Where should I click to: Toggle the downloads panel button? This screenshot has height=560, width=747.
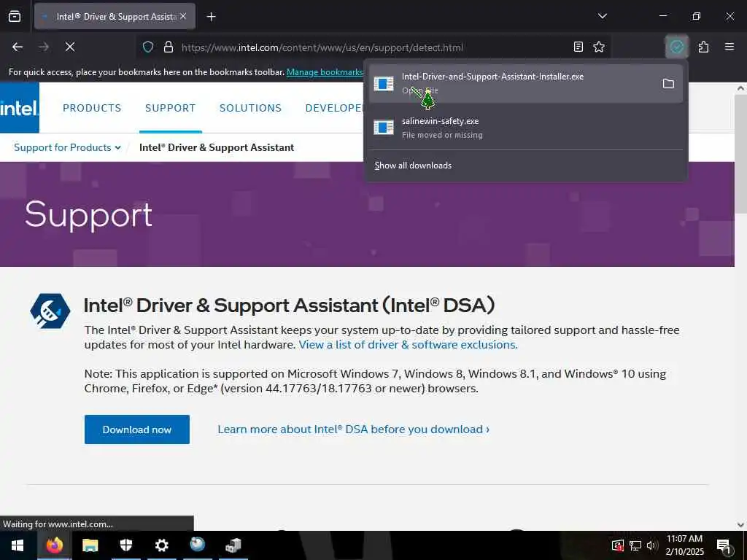click(676, 47)
